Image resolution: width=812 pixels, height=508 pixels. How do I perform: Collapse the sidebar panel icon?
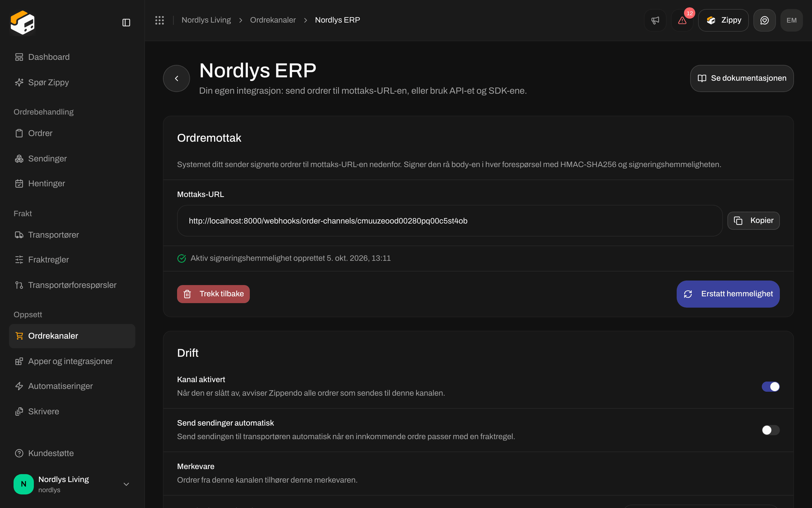pyautogui.click(x=126, y=23)
